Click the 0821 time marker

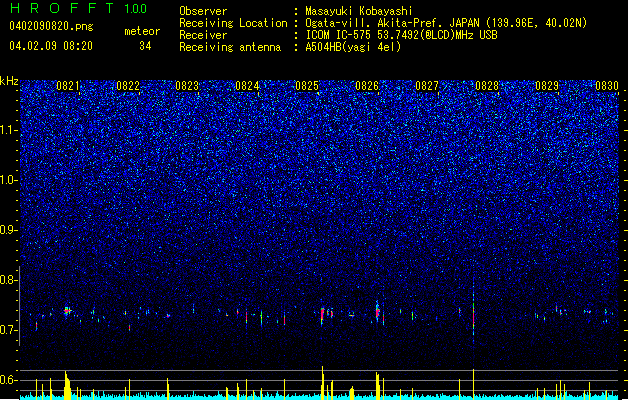point(68,86)
